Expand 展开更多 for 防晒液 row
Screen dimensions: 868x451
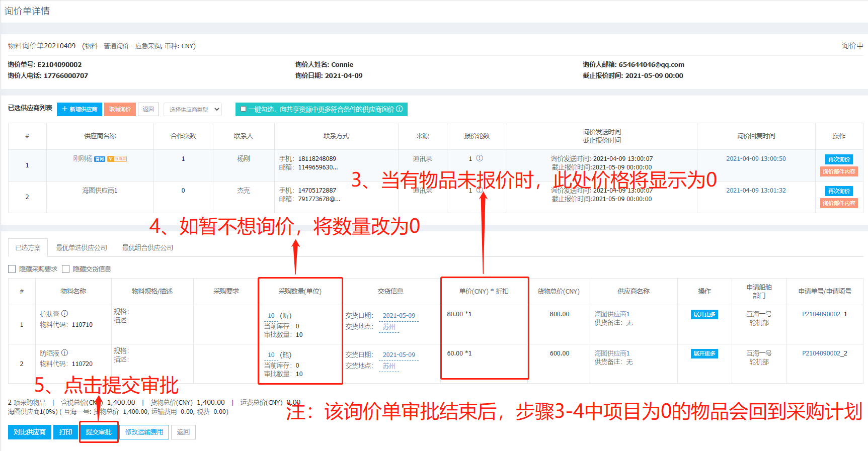click(704, 353)
